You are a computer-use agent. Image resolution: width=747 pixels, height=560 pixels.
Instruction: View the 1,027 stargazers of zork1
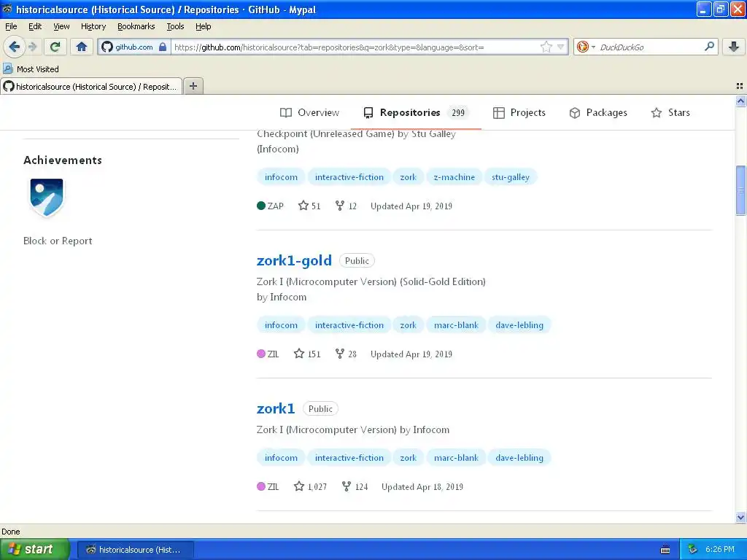tap(311, 486)
